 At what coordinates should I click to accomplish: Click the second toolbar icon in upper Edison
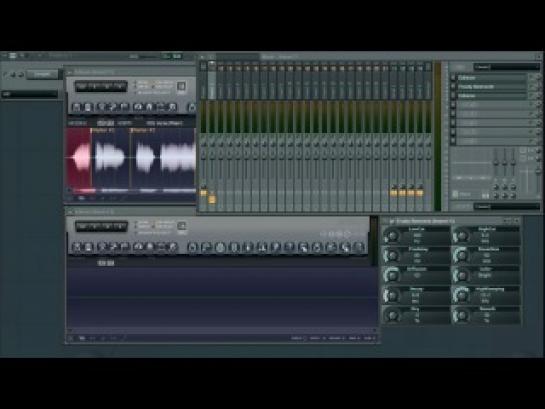pyautogui.click(x=88, y=107)
